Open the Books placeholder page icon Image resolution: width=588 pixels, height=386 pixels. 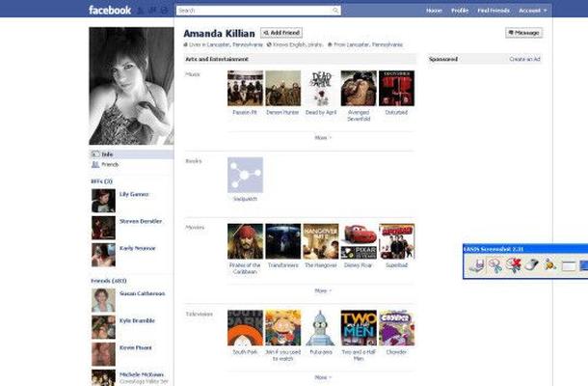pos(245,175)
